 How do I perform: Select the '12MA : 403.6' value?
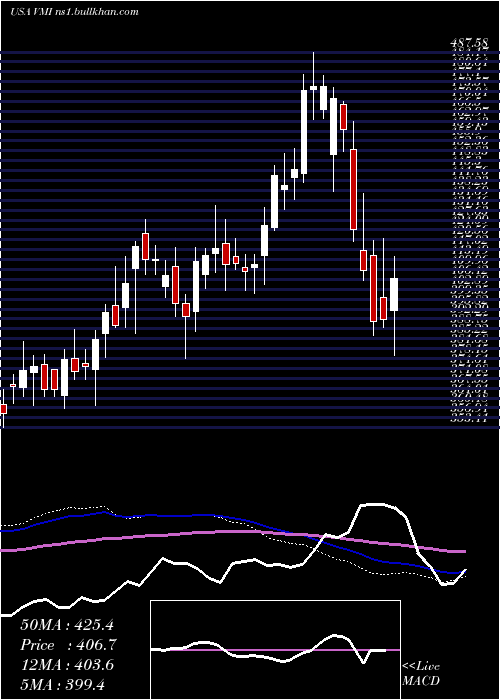67,665
